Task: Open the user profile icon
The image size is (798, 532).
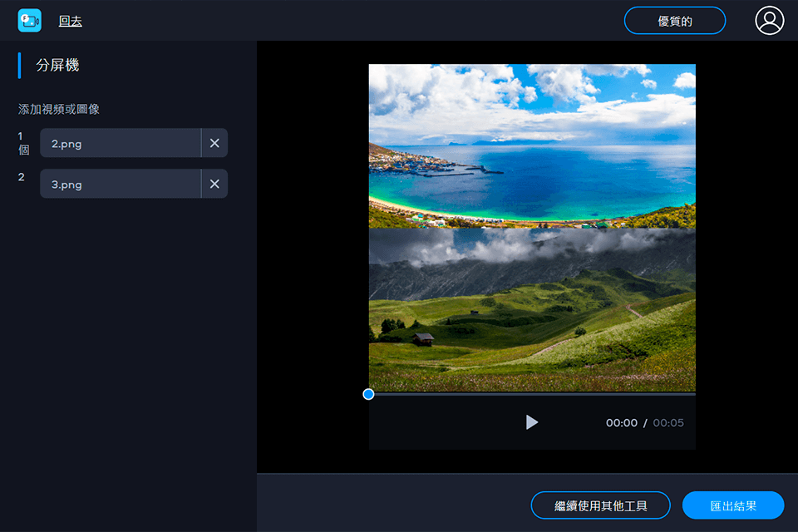Action: tap(769, 21)
